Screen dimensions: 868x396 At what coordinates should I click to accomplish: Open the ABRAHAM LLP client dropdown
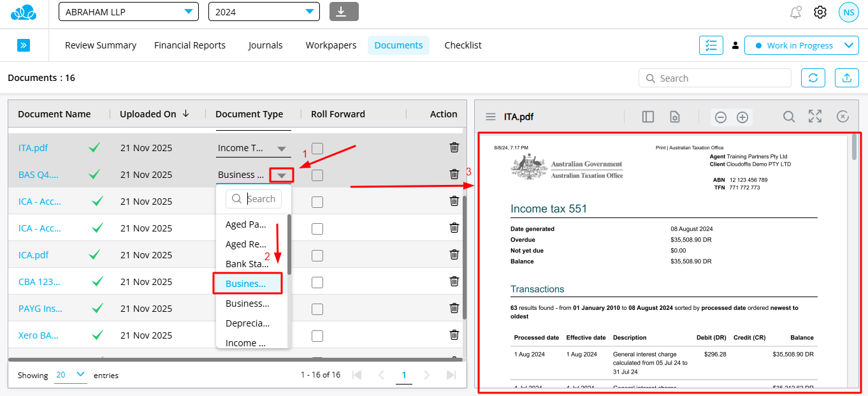click(x=128, y=11)
